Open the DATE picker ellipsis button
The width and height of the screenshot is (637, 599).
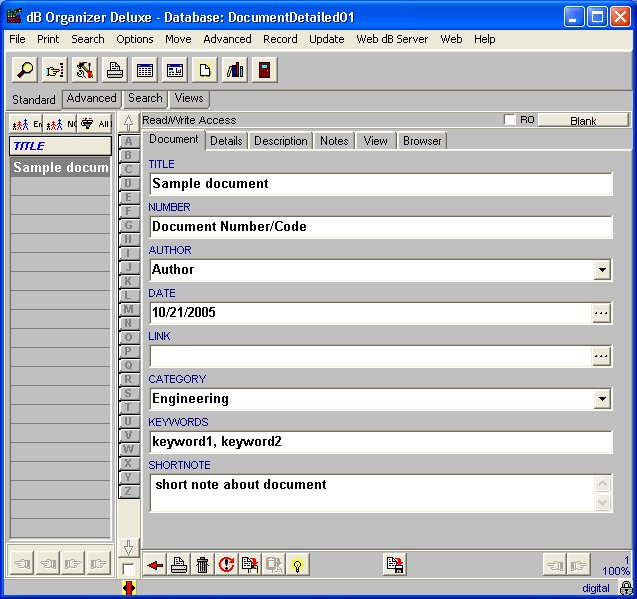(601, 313)
